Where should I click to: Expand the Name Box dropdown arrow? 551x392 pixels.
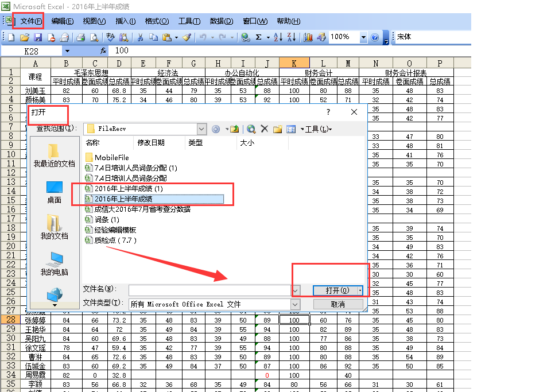67,51
